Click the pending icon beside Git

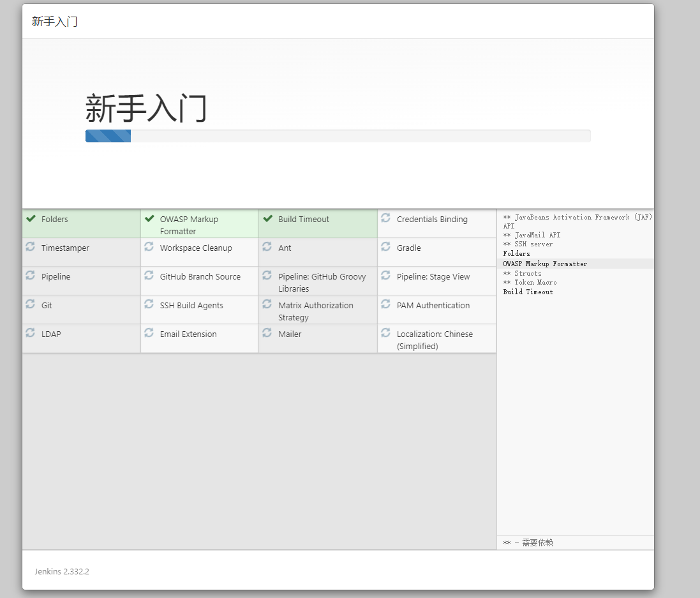(x=30, y=304)
